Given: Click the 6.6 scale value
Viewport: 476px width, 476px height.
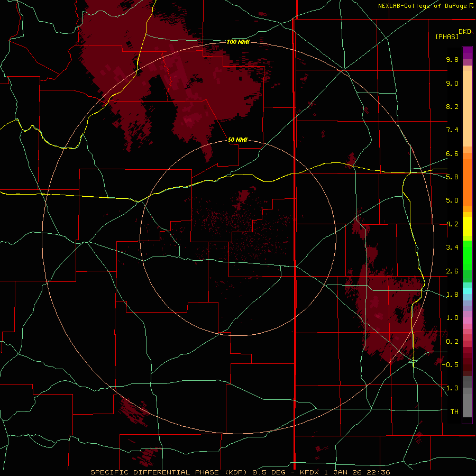Looking at the screenshot, I should click(x=452, y=153).
